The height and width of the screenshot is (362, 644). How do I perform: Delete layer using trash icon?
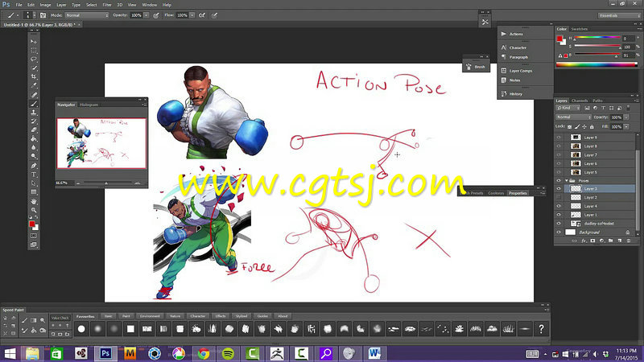(x=629, y=241)
